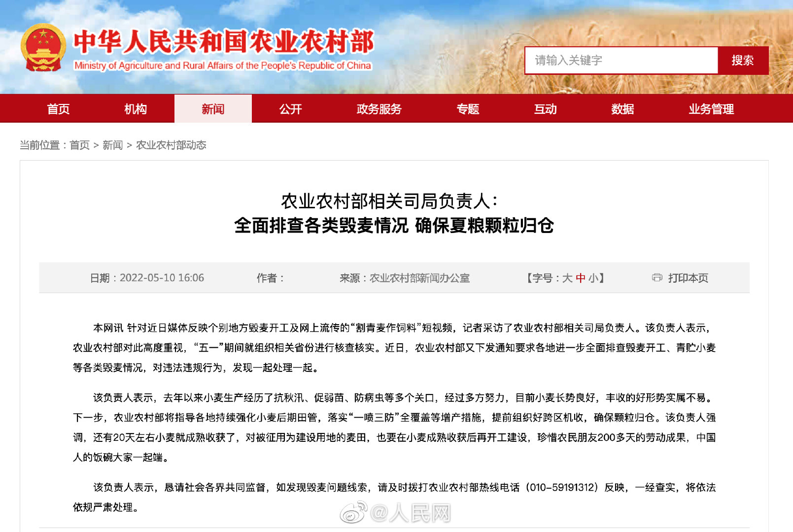
Task: Open the 机构 navigation menu item
Action: click(x=136, y=109)
